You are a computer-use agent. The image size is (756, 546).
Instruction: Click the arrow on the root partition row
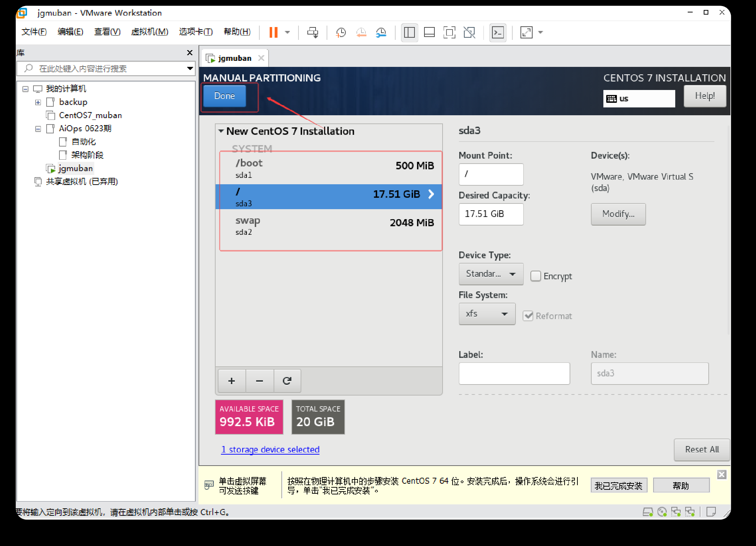[431, 194]
